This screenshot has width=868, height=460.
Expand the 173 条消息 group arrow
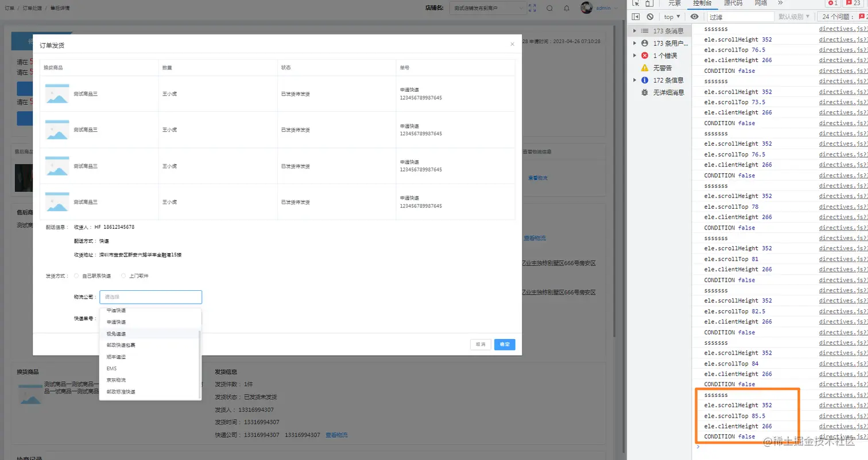pyautogui.click(x=634, y=31)
